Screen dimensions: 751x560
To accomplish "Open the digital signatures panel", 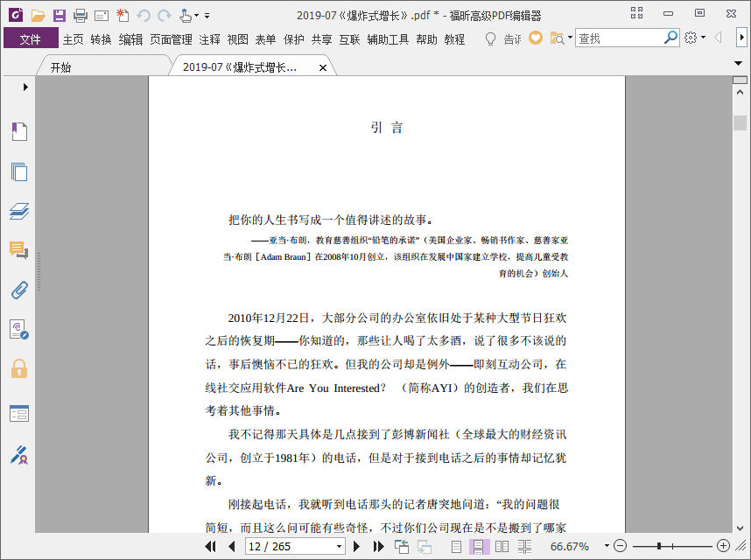I will [x=19, y=330].
